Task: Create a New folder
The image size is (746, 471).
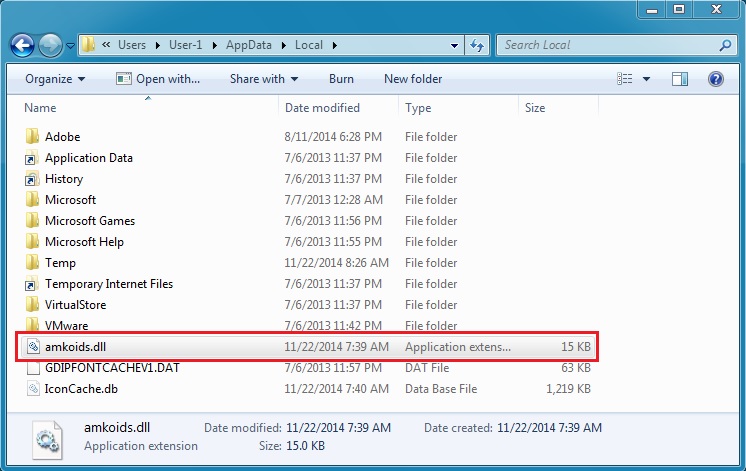Action: click(413, 79)
